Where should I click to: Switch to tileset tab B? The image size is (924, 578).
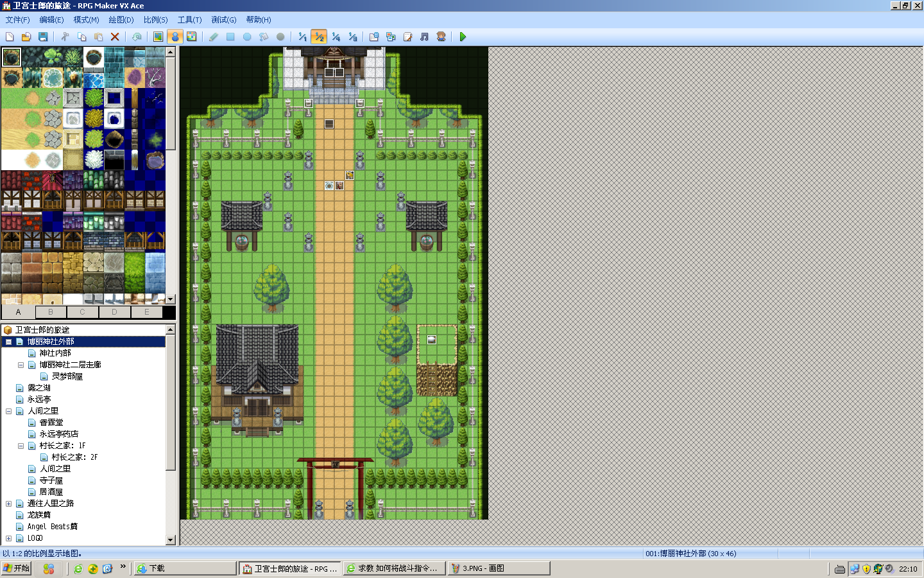click(x=51, y=312)
